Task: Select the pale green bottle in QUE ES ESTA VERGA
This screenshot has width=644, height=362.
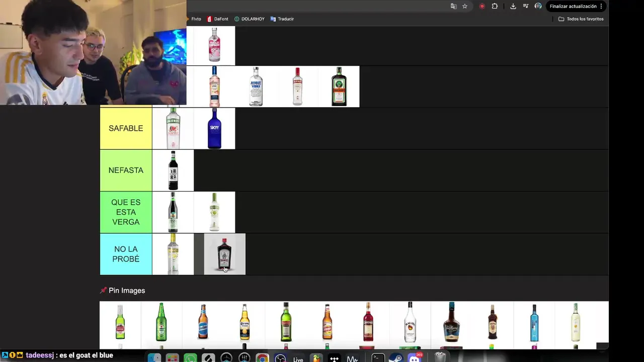Action: click(214, 212)
